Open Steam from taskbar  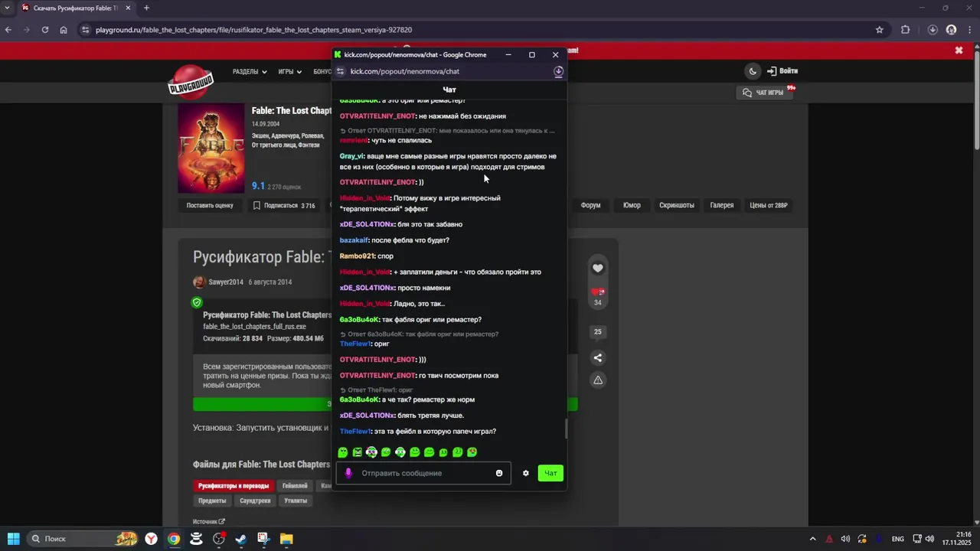tap(241, 539)
